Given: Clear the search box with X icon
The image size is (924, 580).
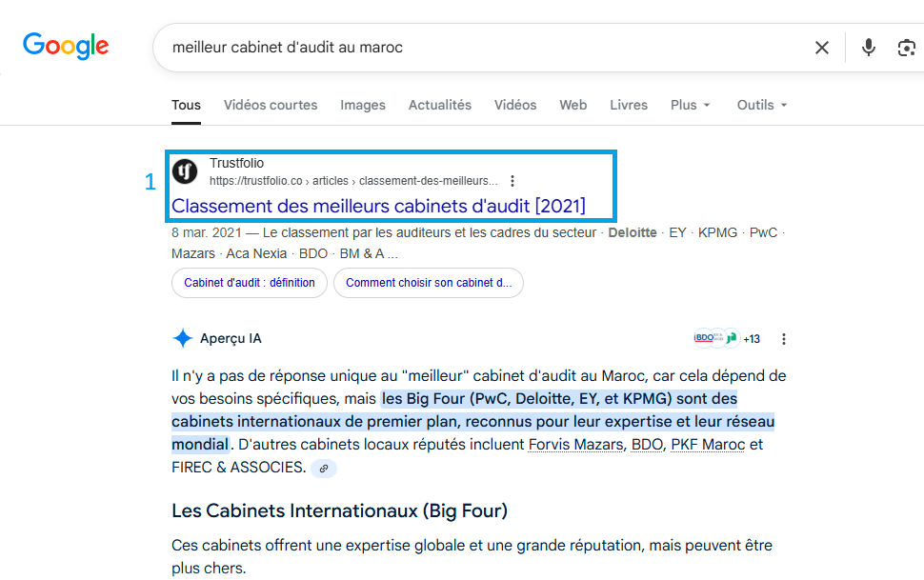Looking at the screenshot, I should [821, 48].
